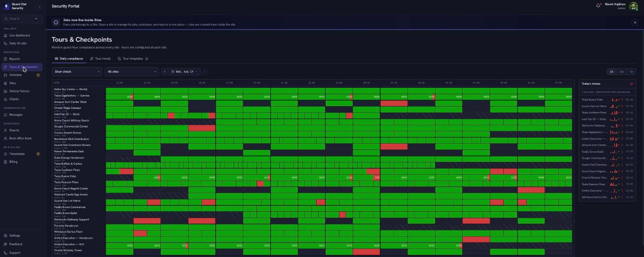The height and width of the screenshot is (257, 644).
Task: Open Live dashboard page
Action: [x=22, y=35]
